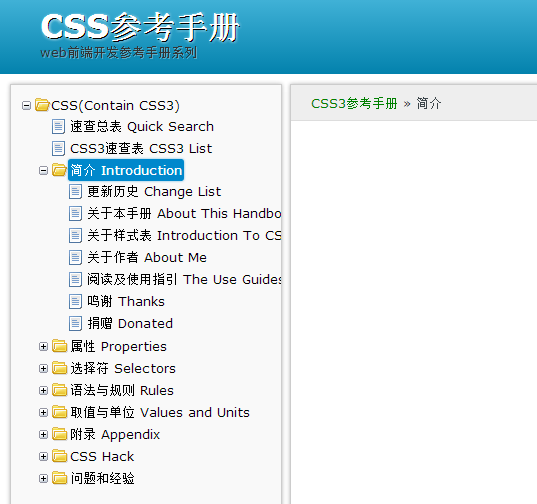
Task: Click the web前端开发参考手册系列 subtitle
Action: [x=118, y=53]
